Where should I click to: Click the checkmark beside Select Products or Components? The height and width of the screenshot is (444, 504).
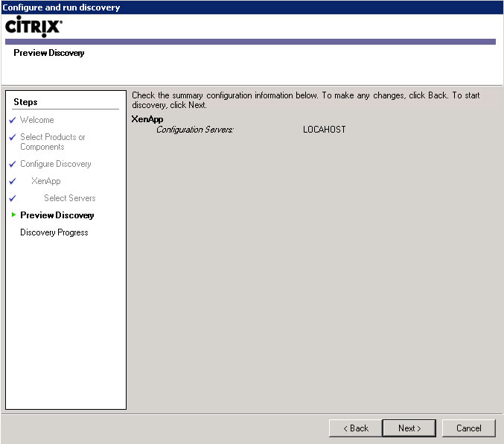pos(13,137)
